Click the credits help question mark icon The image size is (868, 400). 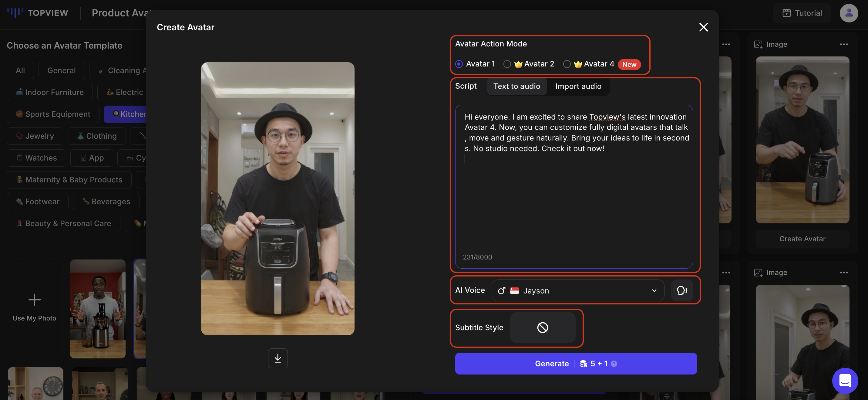tap(614, 364)
